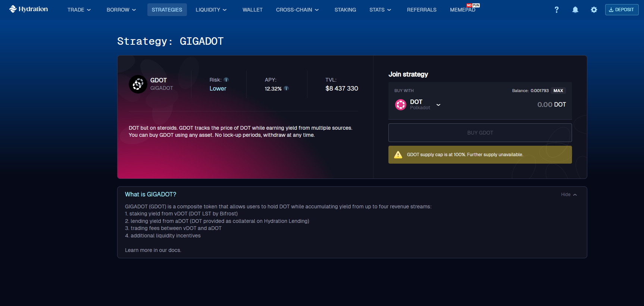Open the Borrow dropdown menu

[x=121, y=10]
